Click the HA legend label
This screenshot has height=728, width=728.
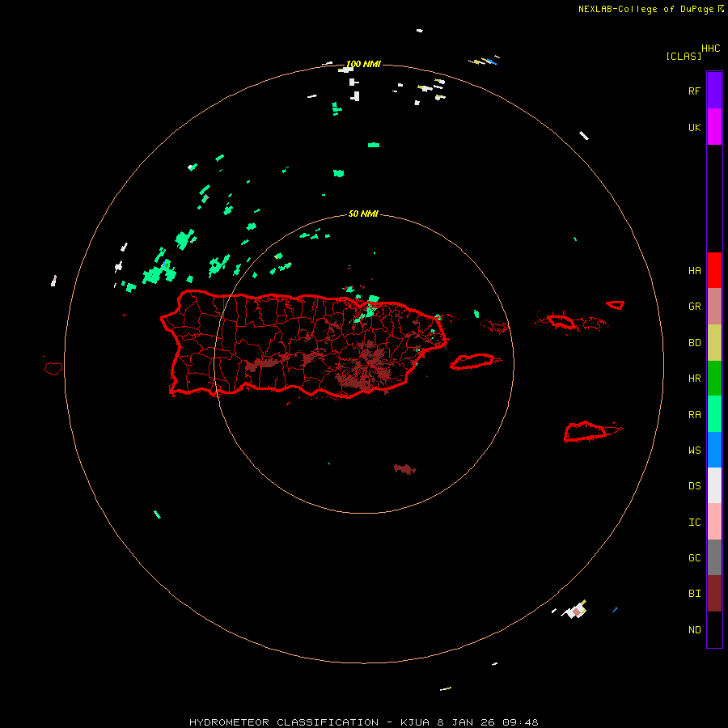pos(695,271)
